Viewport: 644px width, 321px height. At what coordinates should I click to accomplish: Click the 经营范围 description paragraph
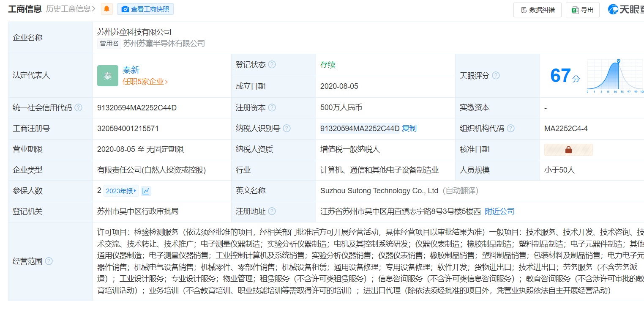pyautogui.click(x=371, y=261)
